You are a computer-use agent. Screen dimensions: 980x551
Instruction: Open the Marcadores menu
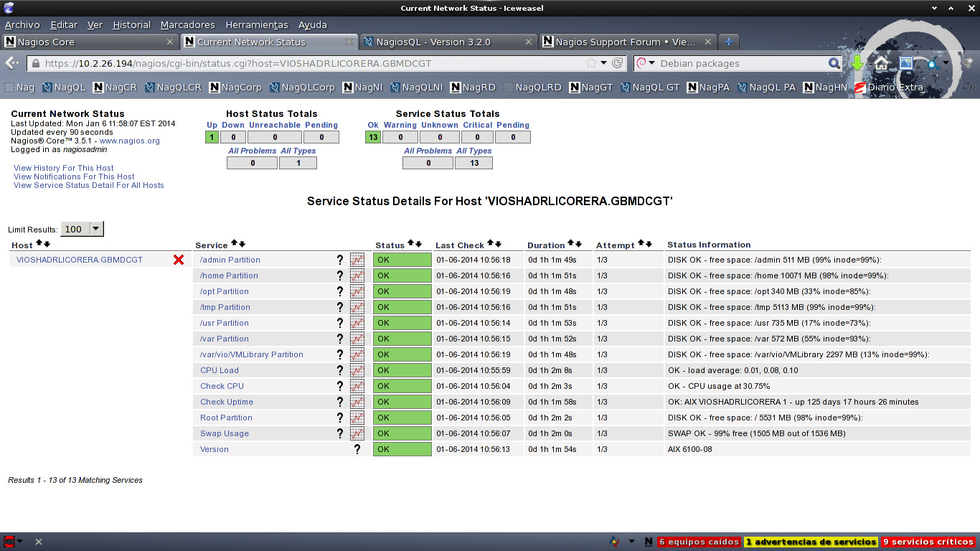pyautogui.click(x=187, y=24)
